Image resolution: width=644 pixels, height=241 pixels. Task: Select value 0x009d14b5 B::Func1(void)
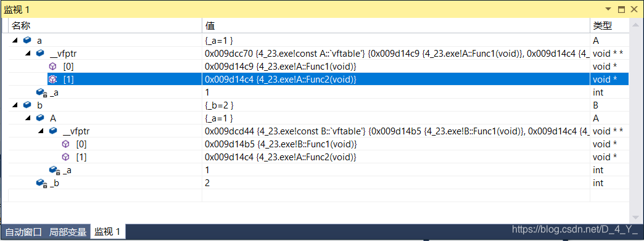click(280, 144)
